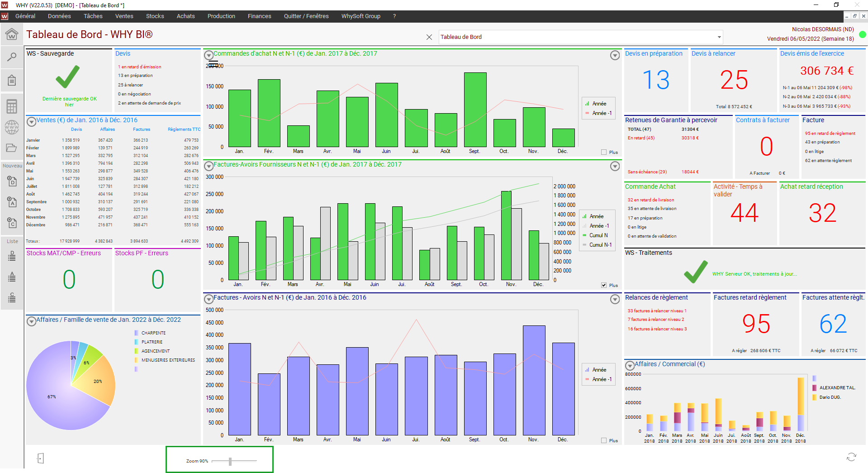Create a new document D

click(x=12, y=181)
